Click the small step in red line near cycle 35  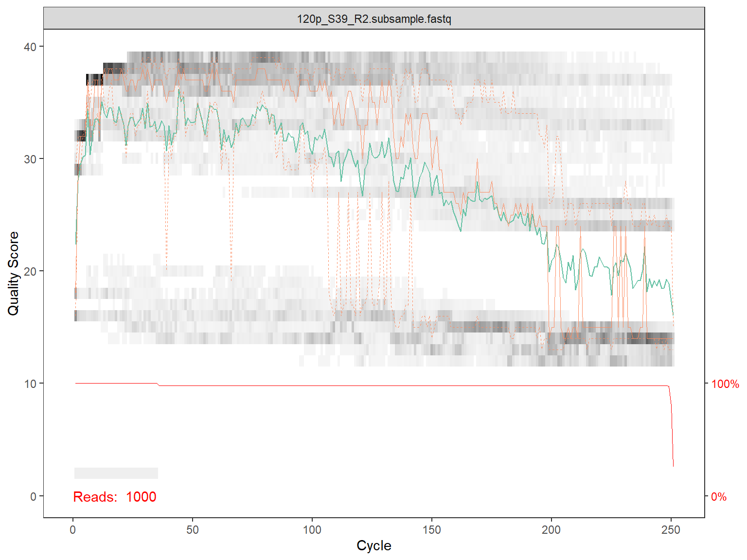point(159,385)
